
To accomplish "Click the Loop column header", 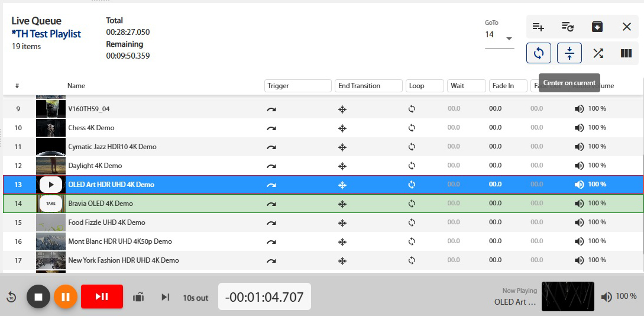I will tap(425, 86).
